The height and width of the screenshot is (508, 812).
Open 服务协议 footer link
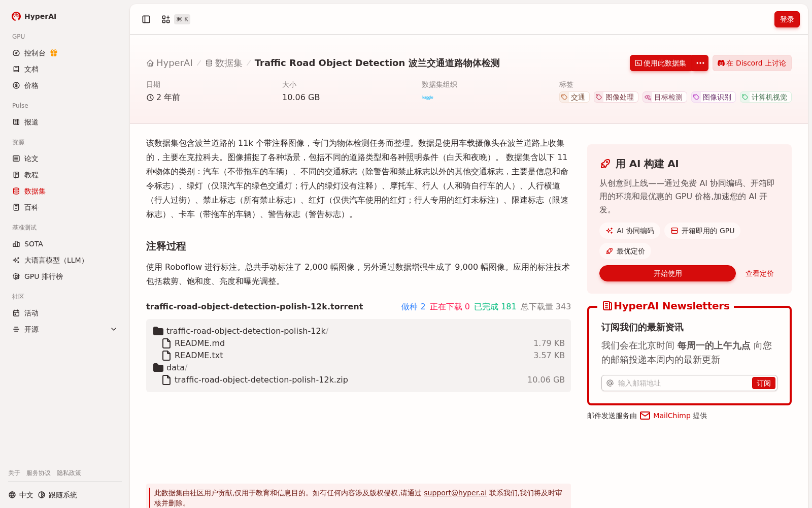(x=39, y=473)
